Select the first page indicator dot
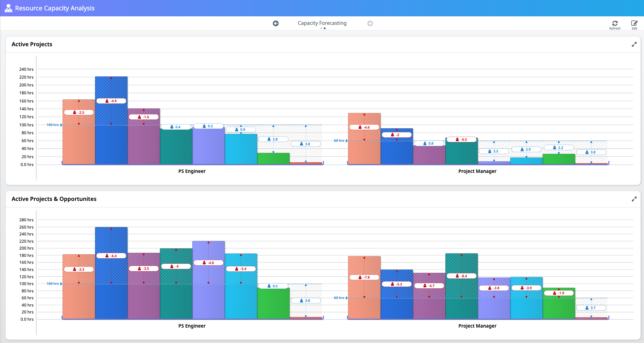Screen dimensions: 644x343 (x=321, y=28)
